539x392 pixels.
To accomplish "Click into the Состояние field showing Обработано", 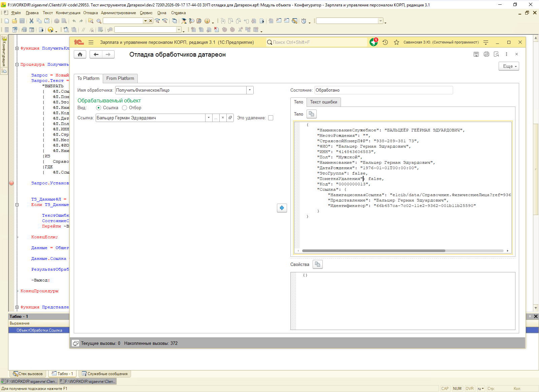I will coord(384,90).
